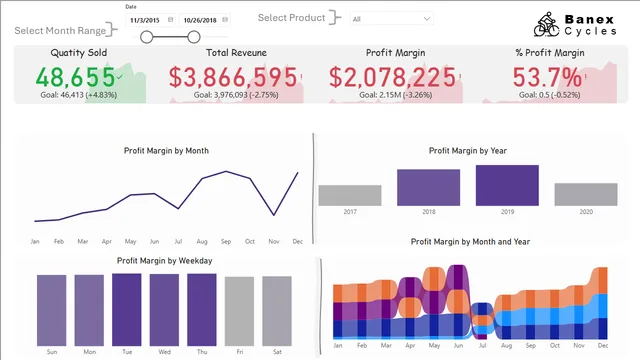Click the Goal: 2.15M (-3.26%) text
640x360 pixels.
point(396,95)
